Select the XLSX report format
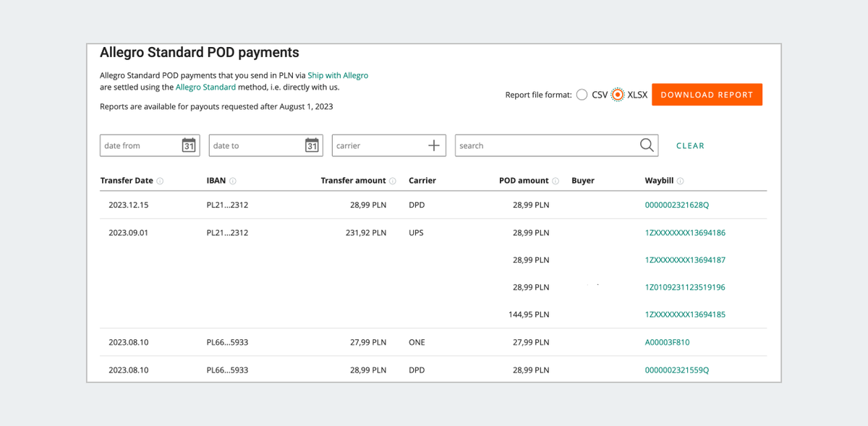 (618, 95)
